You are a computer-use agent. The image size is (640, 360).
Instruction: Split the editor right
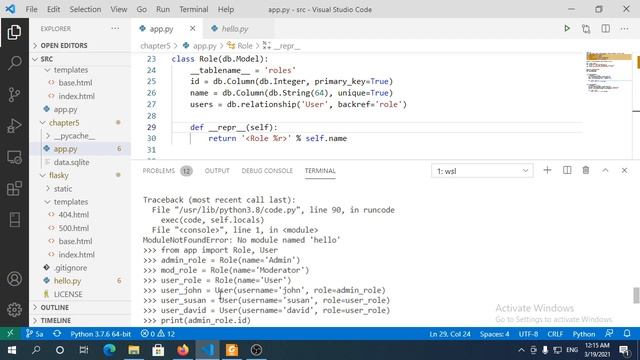point(606,29)
